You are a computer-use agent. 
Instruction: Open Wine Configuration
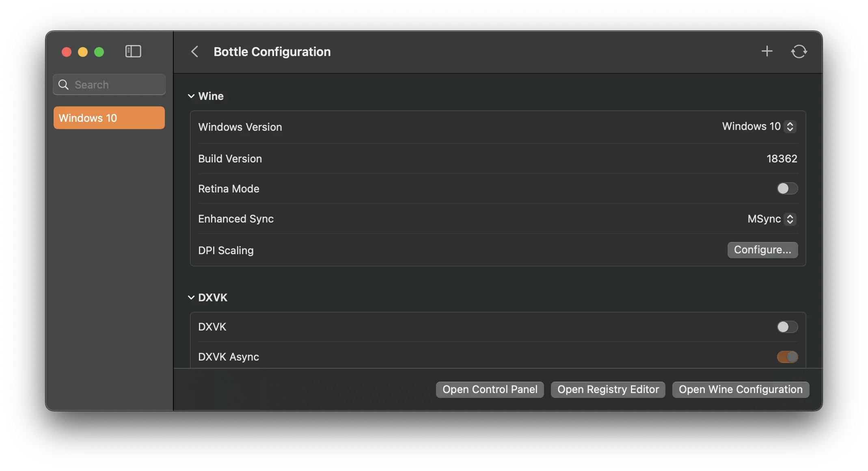(x=740, y=390)
